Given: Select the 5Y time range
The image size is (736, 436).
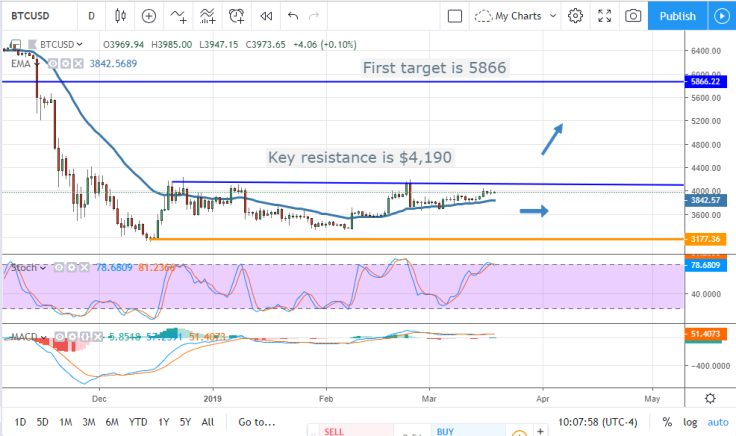Looking at the screenshot, I should click(x=185, y=422).
